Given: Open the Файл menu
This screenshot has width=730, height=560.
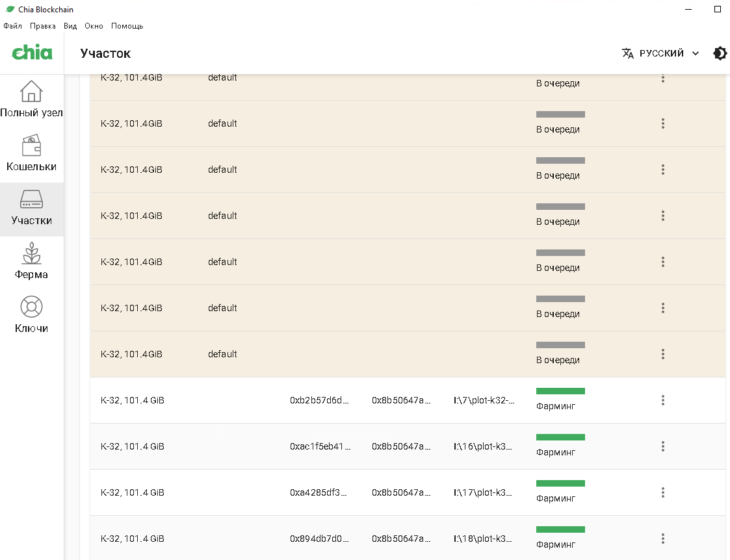Looking at the screenshot, I should tap(12, 26).
